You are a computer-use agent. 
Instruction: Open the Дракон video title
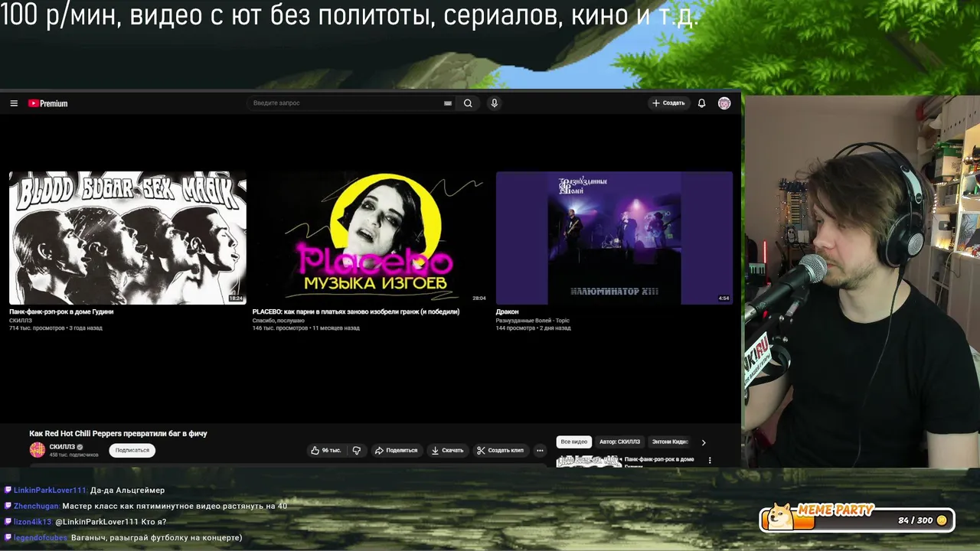[x=507, y=311]
